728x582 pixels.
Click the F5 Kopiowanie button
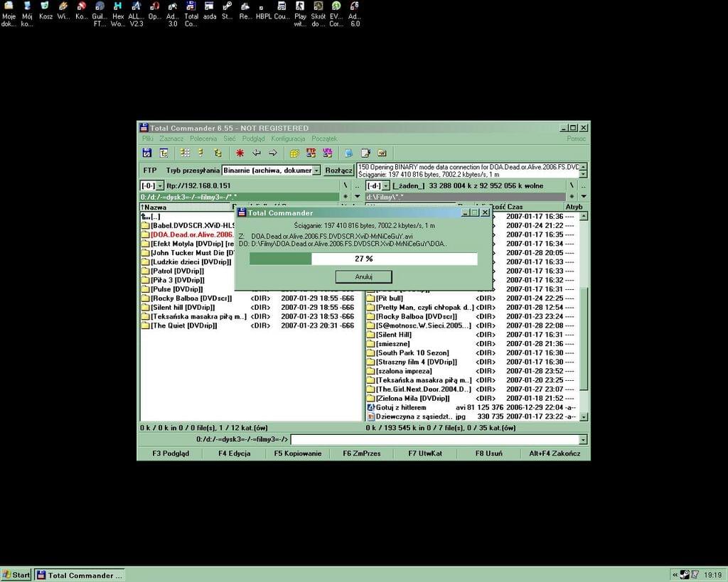click(x=298, y=453)
